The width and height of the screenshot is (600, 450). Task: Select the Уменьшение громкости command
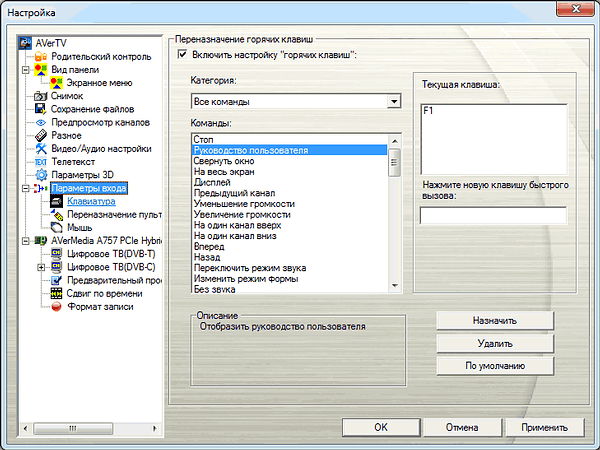click(290, 204)
